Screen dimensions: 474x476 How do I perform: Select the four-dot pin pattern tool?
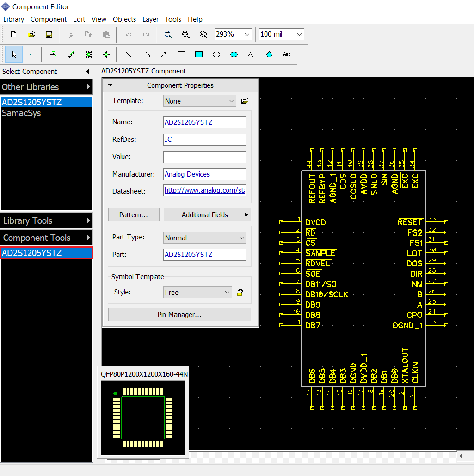point(106,55)
